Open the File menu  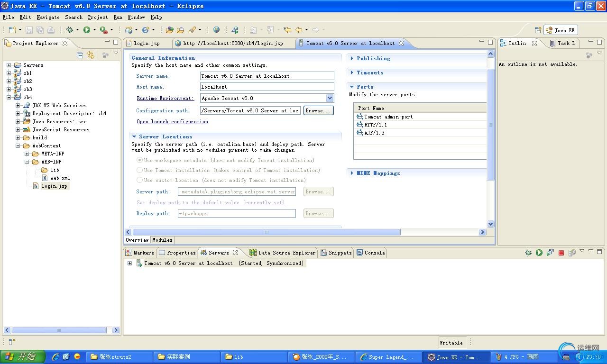[8, 17]
